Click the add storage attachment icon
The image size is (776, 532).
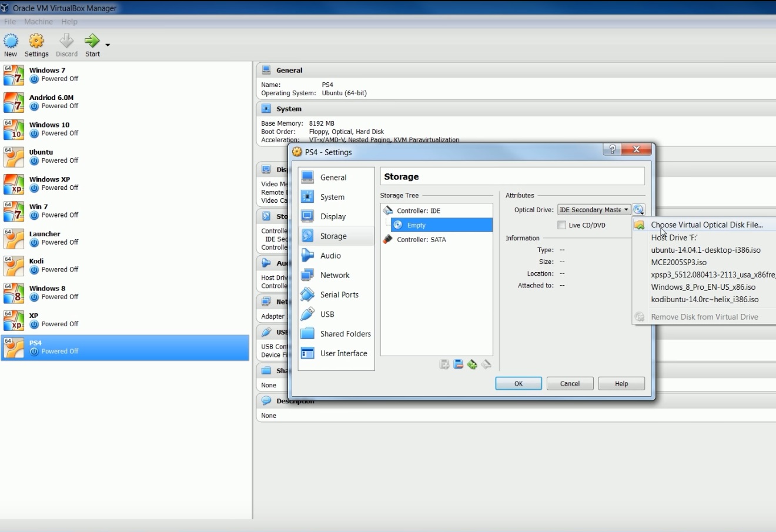pyautogui.click(x=472, y=364)
